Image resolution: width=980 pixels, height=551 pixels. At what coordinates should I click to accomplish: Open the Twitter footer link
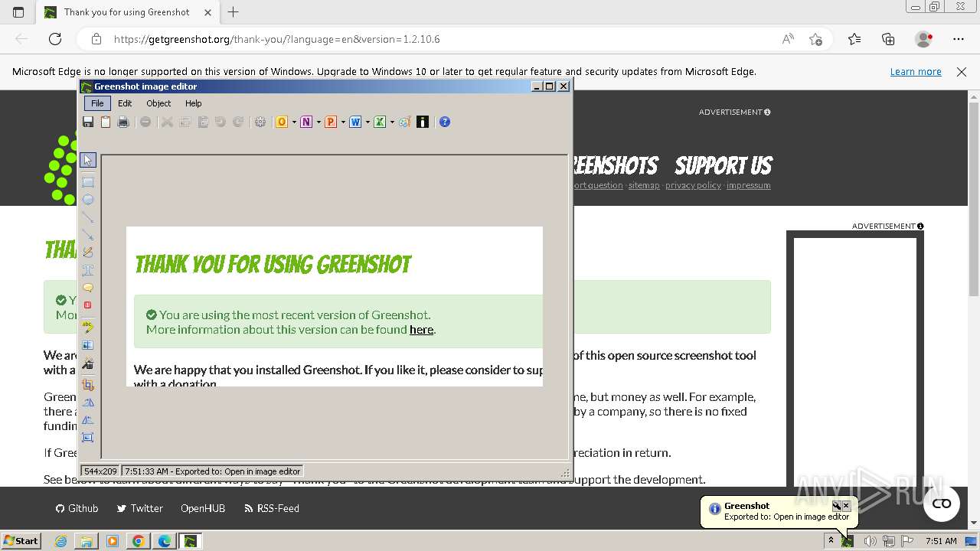139,508
